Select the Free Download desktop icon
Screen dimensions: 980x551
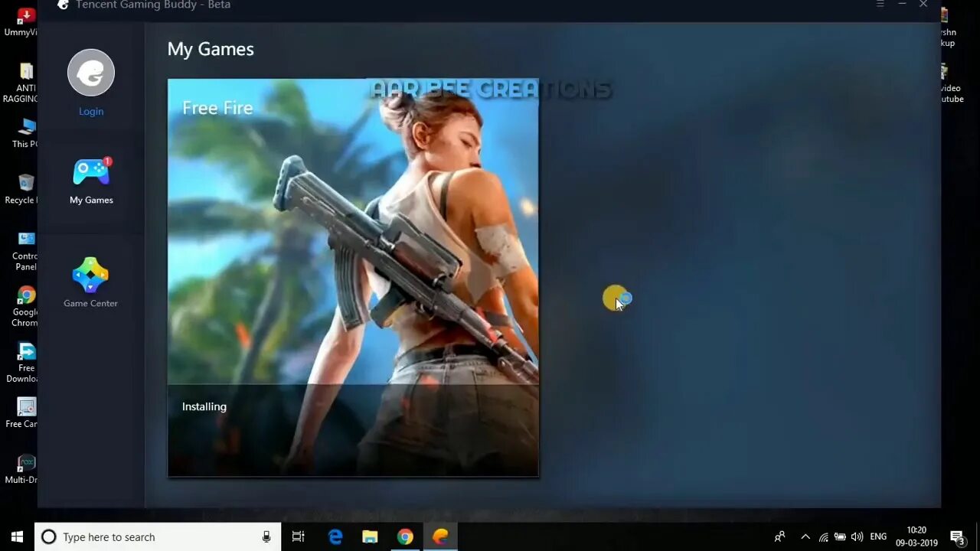click(23, 363)
